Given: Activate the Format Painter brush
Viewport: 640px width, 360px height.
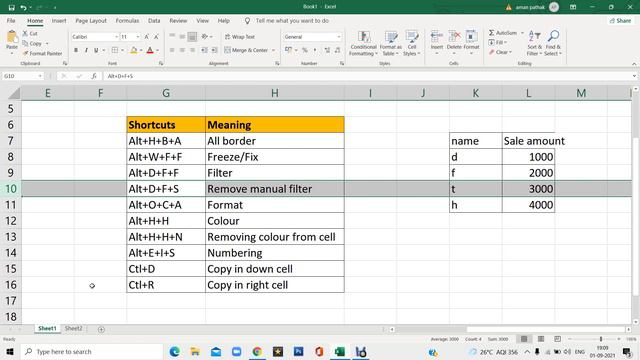Looking at the screenshot, I should pyautogui.click(x=42, y=53).
